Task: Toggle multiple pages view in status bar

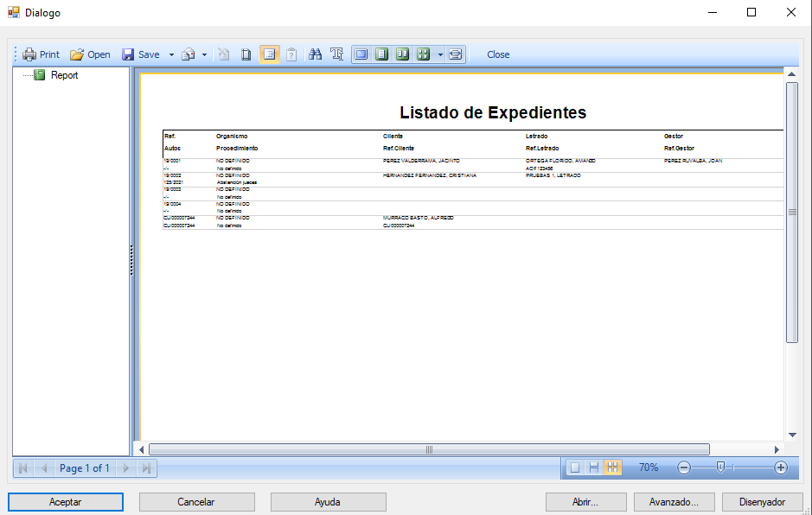Action: coord(613,467)
